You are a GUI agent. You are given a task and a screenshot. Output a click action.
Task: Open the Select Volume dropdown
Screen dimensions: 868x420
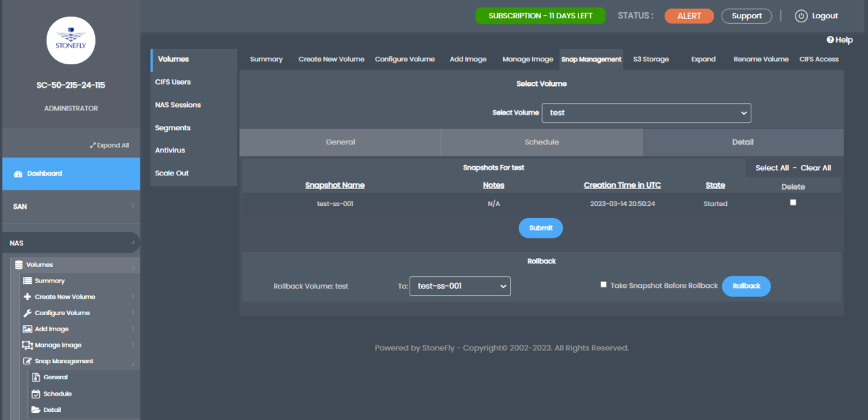[646, 112]
